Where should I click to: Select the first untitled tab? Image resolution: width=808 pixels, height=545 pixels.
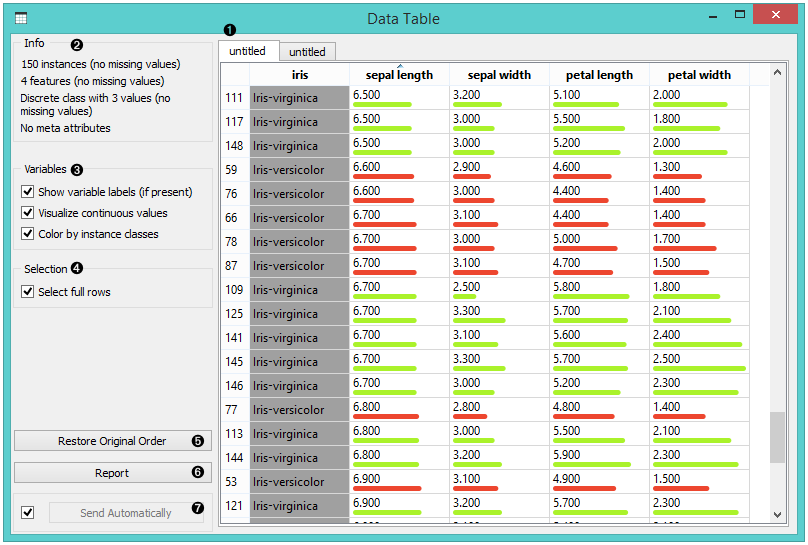coord(247,51)
